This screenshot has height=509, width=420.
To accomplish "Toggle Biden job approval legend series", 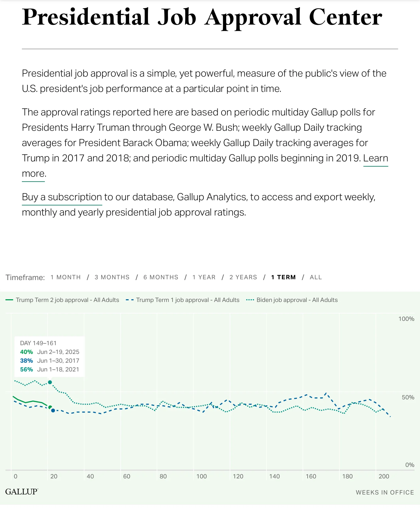I will (297, 300).
